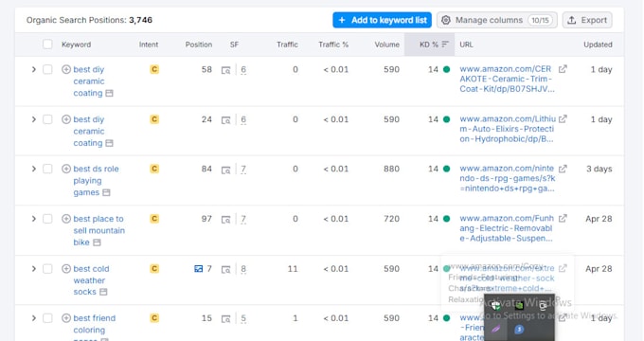Tick the checkbox in the best place to sell mountain bike row
The width and height of the screenshot is (644, 341).
point(47,219)
